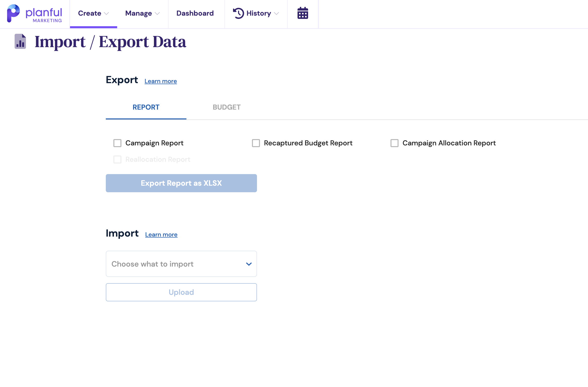Expand the Create chevron arrow
The height and width of the screenshot is (387, 588).
pyautogui.click(x=107, y=14)
